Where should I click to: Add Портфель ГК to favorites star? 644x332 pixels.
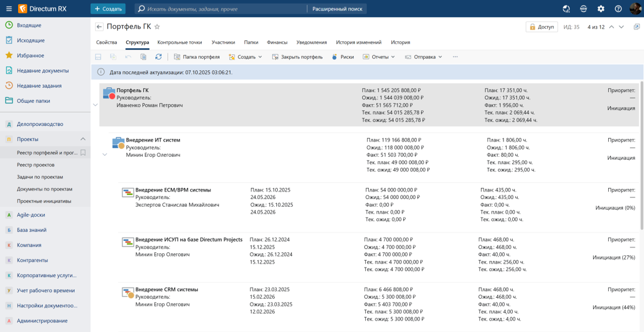pyautogui.click(x=157, y=27)
